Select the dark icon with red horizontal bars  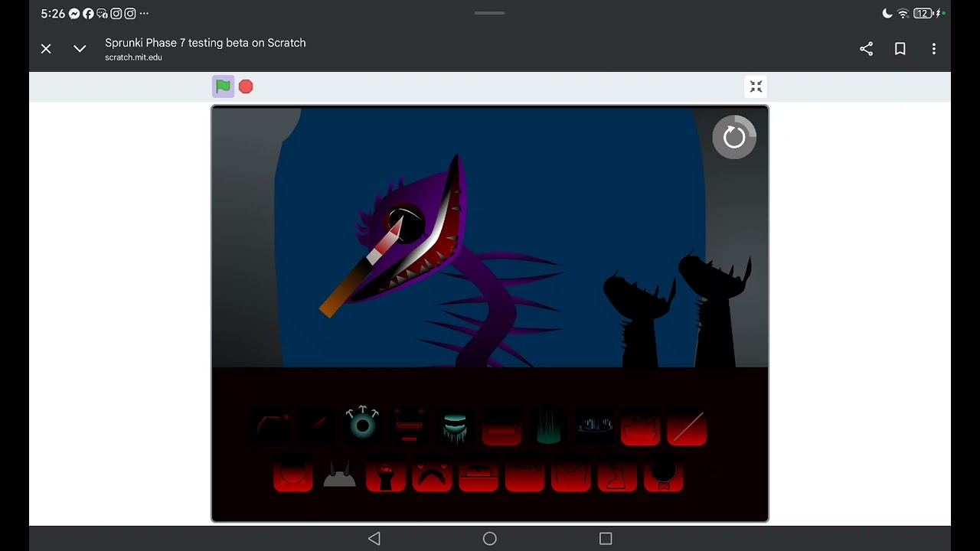(x=409, y=425)
